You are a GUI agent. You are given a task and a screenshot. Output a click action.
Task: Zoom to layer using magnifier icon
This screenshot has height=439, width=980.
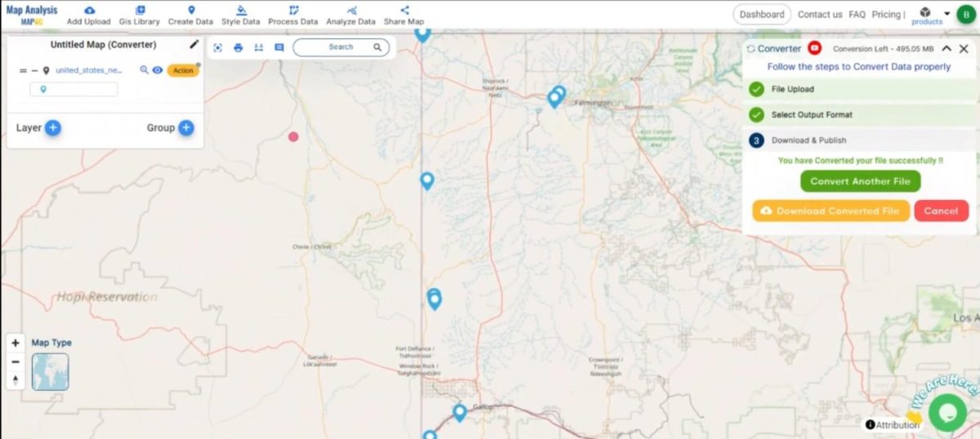pos(145,70)
